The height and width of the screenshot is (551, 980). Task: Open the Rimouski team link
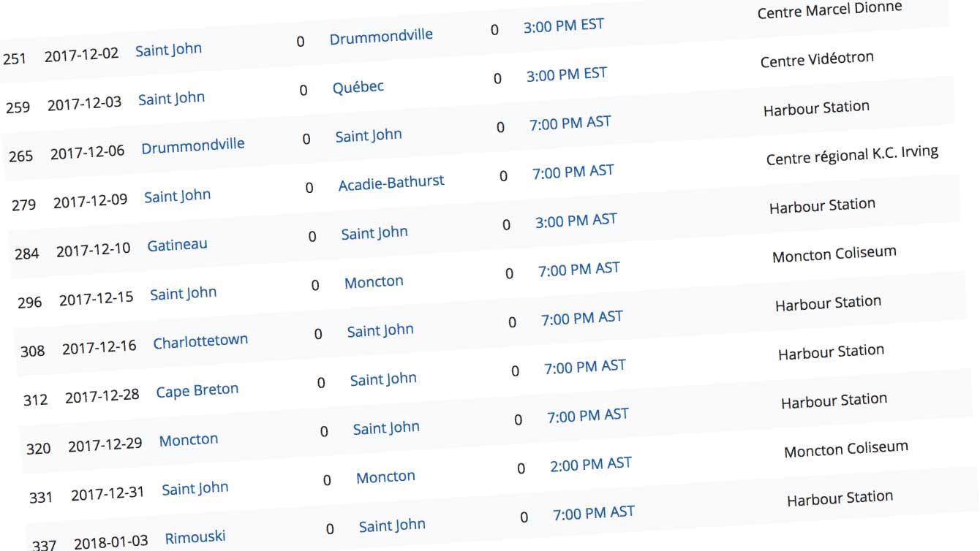(x=195, y=538)
